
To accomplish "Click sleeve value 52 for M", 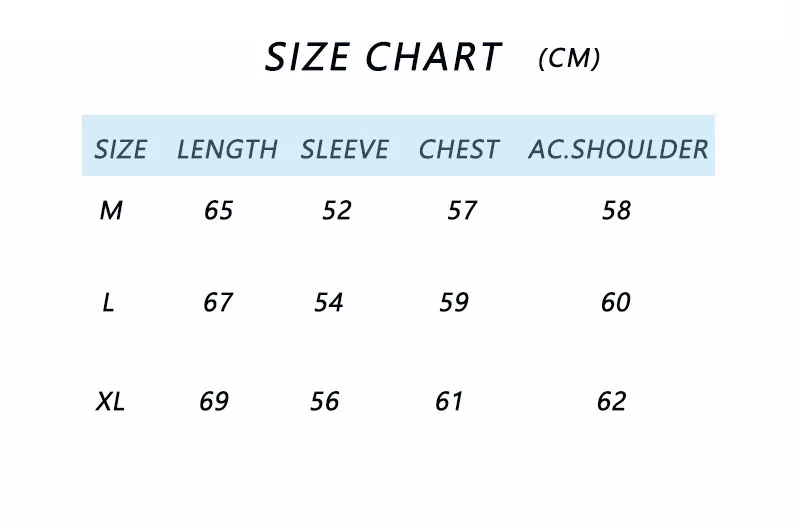I will (x=337, y=210).
